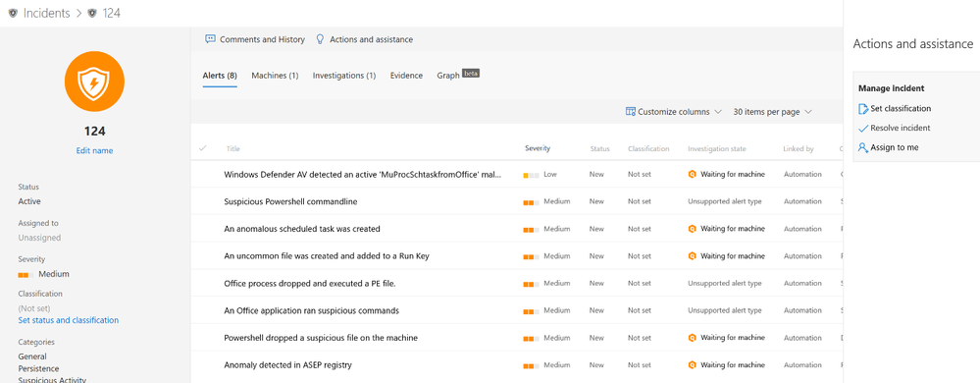Click the Assign to me person icon
980x383 pixels.
(863, 147)
